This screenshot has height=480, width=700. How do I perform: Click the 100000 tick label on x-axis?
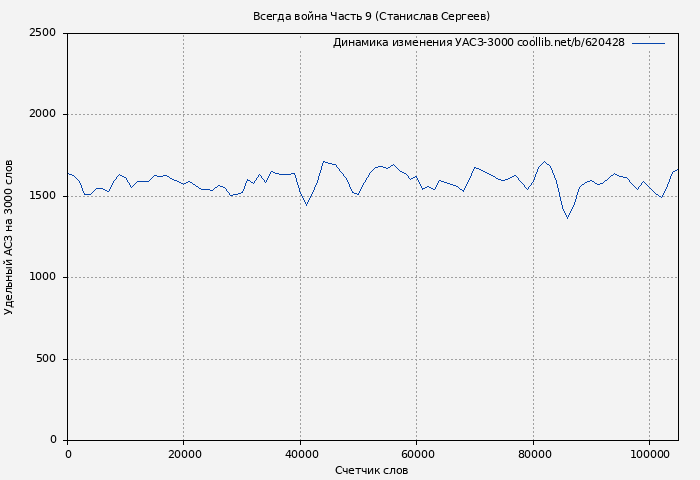pos(650,454)
